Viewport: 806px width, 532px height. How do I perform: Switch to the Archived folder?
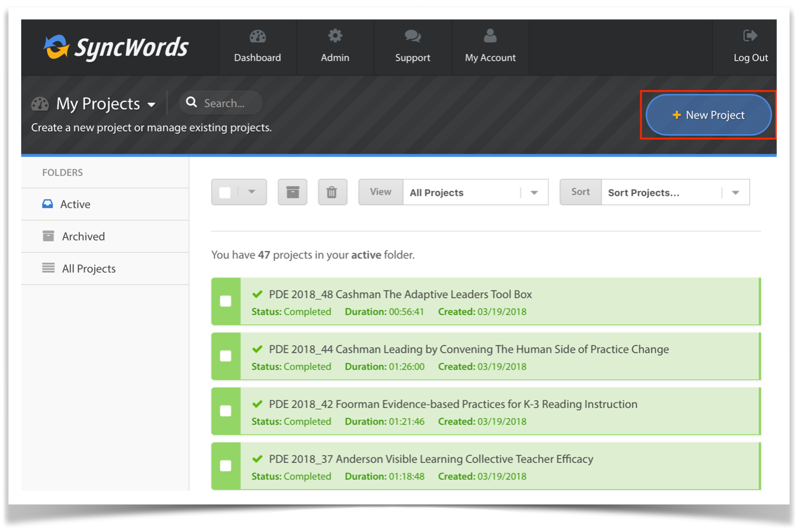(x=84, y=236)
